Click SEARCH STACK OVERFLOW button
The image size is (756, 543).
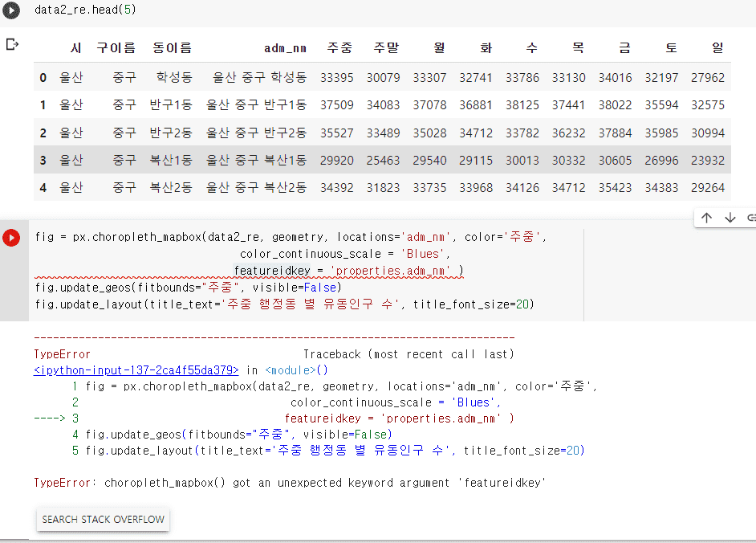pos(104,520)
